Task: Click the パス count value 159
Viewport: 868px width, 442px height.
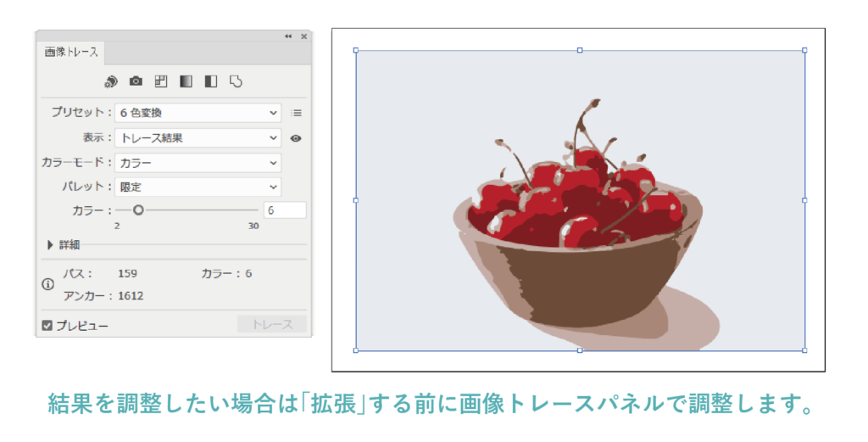Action: (x=127, y=274)
